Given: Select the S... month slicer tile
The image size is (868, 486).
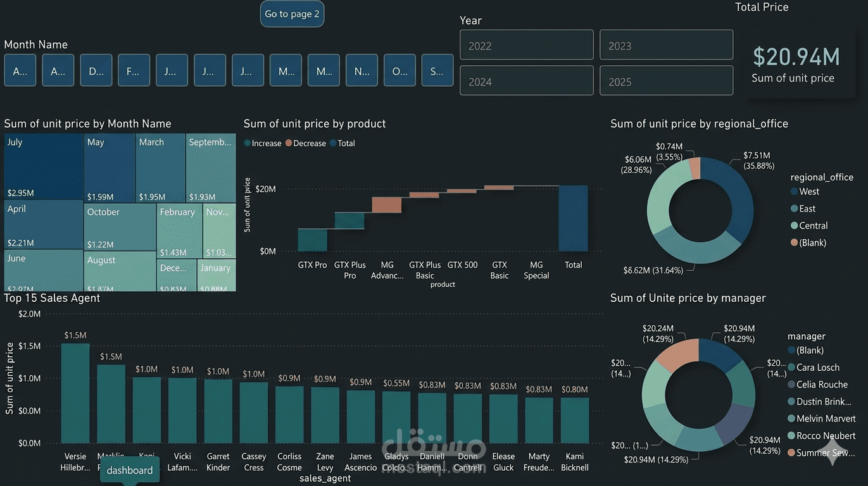Looking at the screenshot, I should click(437, 70).
